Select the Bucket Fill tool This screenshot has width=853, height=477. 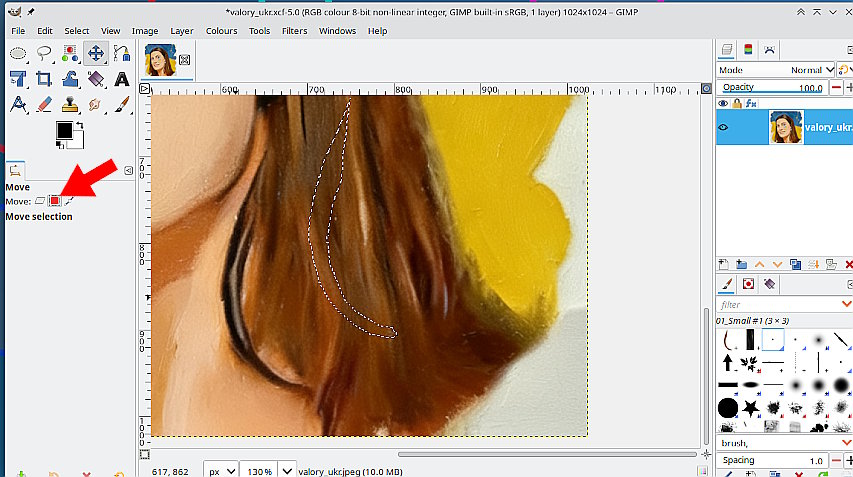(x=96, y=79)
